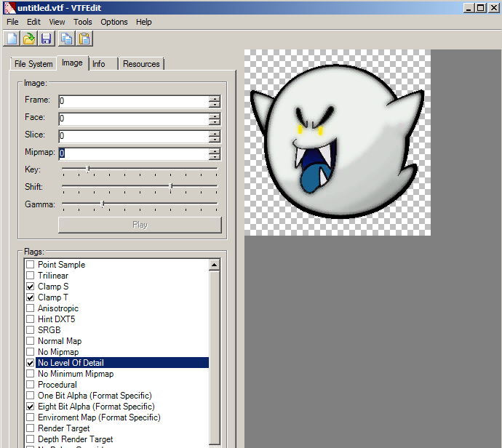
Task: Click the Key slider handle
Action: [x=88, y=169]
